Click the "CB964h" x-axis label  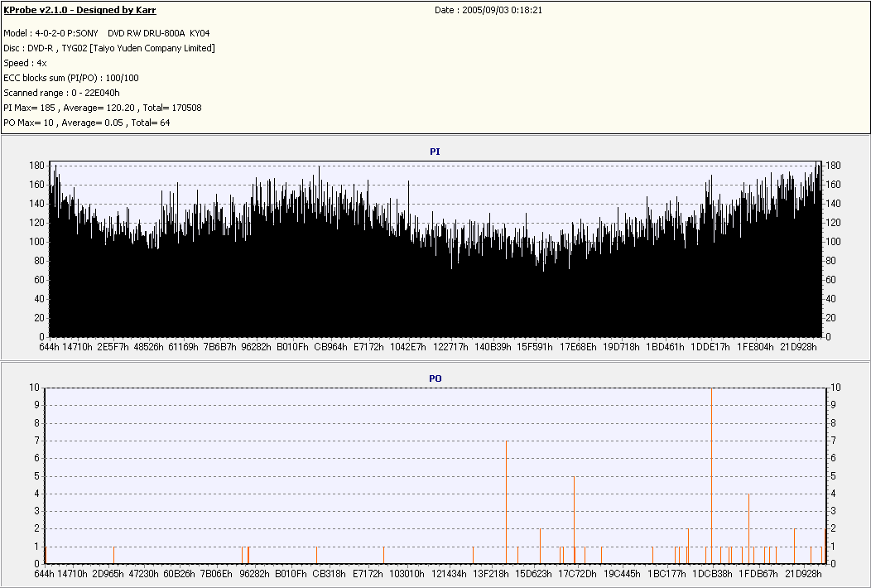[330, 347]
